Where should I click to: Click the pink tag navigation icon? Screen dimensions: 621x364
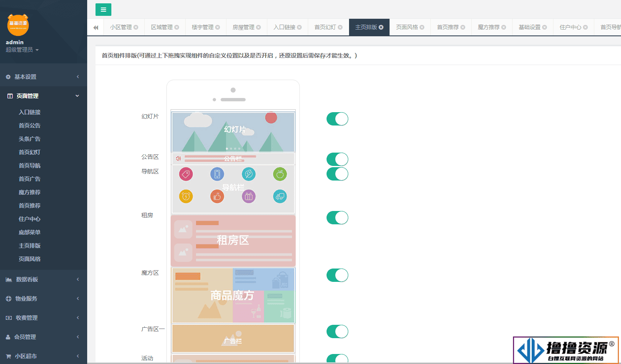186,174
